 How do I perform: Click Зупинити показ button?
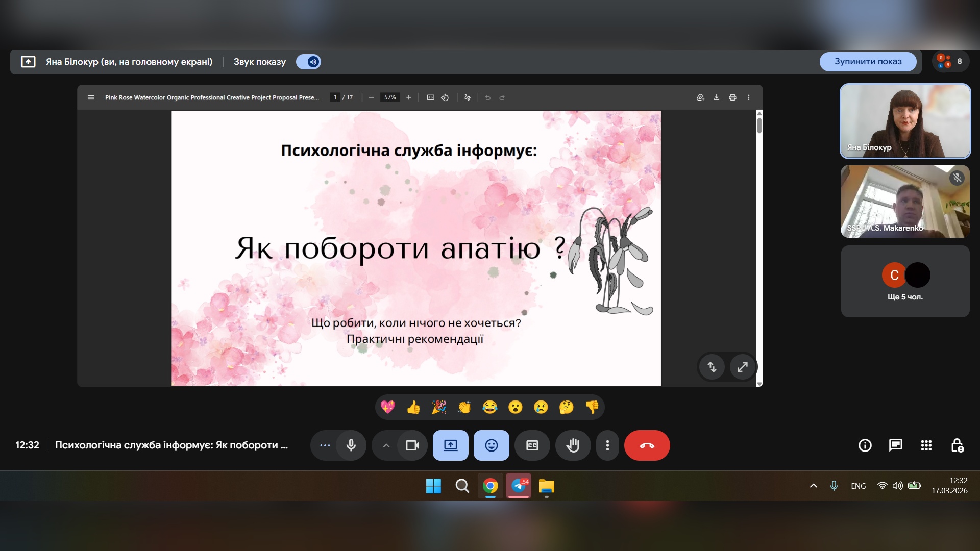coord(868,61)
